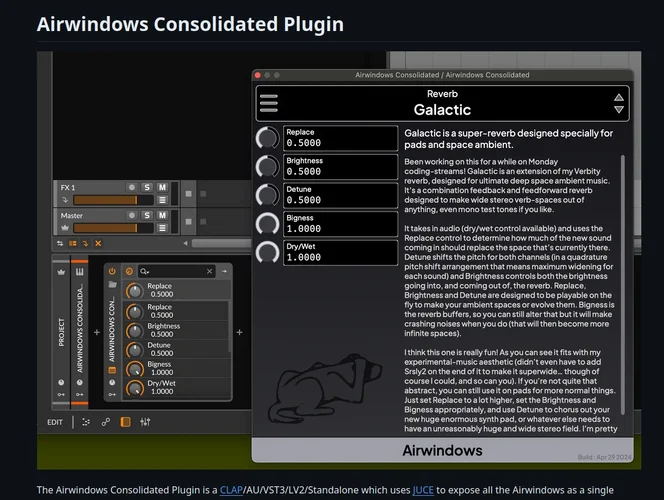Click Detune knob in device panel
Image resolution: width=664 pixels, height=500 pixels.
(x=135, y=350)
